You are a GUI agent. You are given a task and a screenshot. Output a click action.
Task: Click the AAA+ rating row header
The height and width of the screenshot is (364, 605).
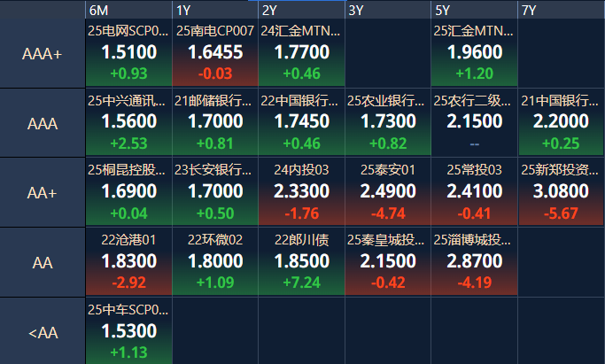[43, 54]
